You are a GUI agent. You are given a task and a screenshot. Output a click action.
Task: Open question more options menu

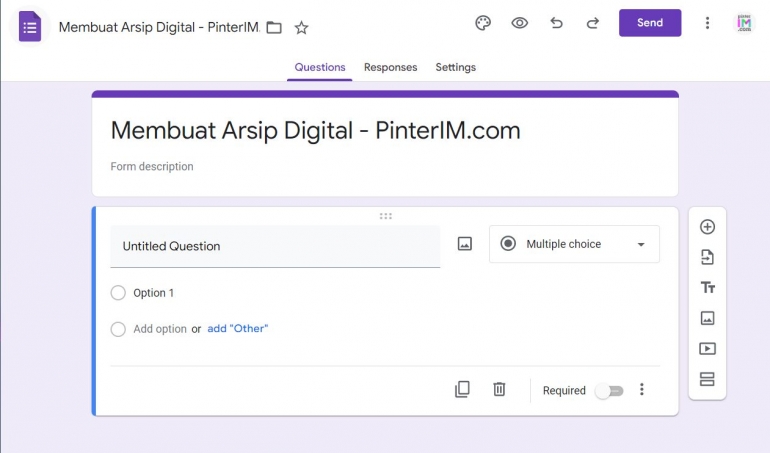pos(641,390)
